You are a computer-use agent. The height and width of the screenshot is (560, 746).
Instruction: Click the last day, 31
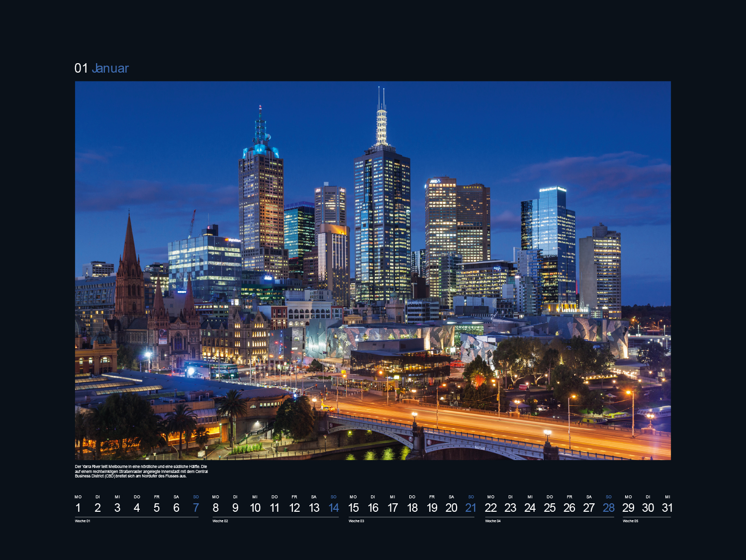[667, 508]
